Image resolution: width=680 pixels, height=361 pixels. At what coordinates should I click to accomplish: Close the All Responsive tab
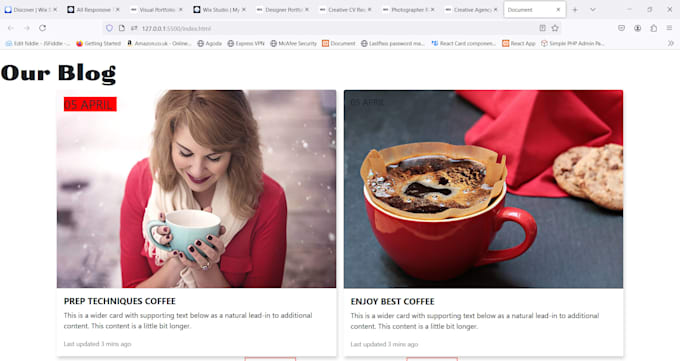[x=118, y=10]
